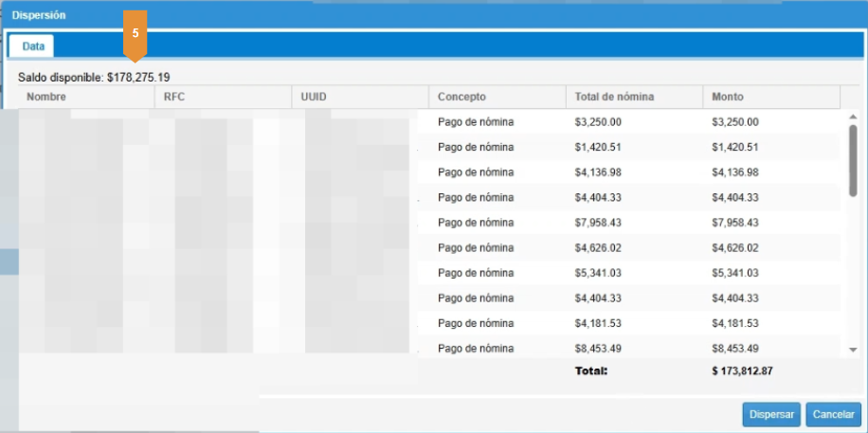
Task: Cancel the dispersion dialog
Action: (x=833, y=414)
